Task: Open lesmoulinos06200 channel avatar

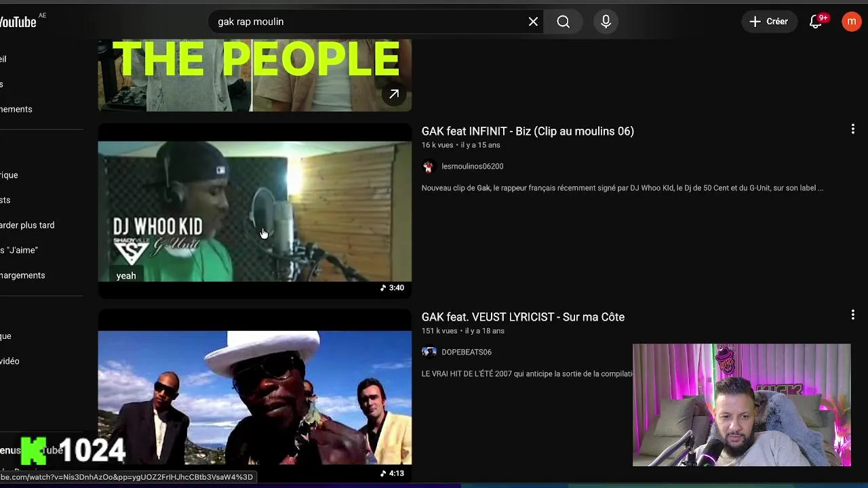Action: (429, 166)
